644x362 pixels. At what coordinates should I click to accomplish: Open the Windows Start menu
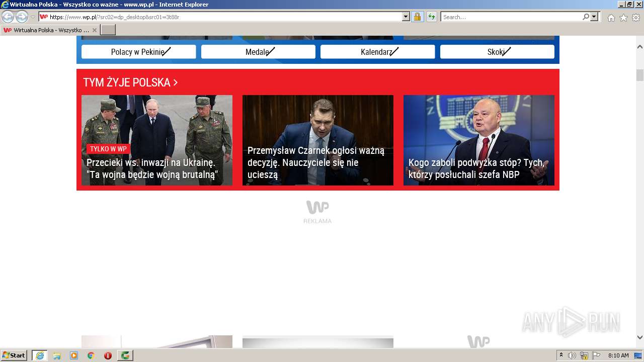tap(14, 355)
